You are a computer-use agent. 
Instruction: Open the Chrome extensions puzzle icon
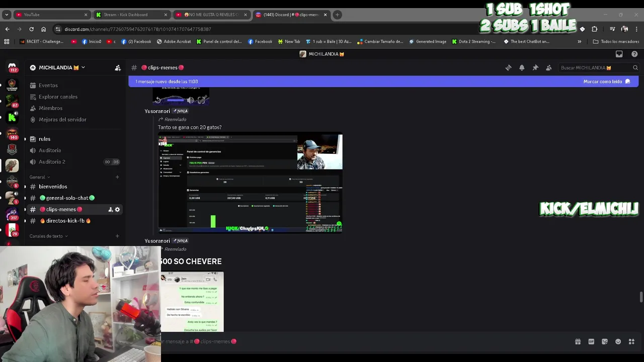594,29
